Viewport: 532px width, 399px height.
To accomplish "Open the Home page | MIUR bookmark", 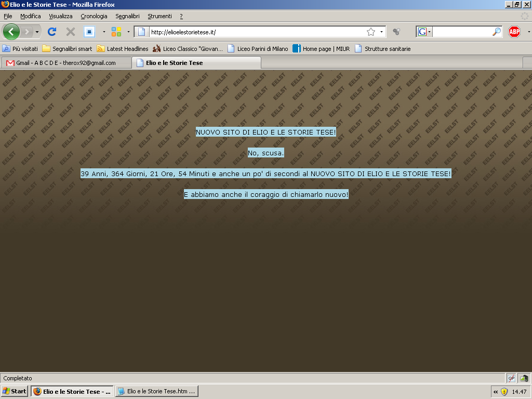I will point(321,48).
